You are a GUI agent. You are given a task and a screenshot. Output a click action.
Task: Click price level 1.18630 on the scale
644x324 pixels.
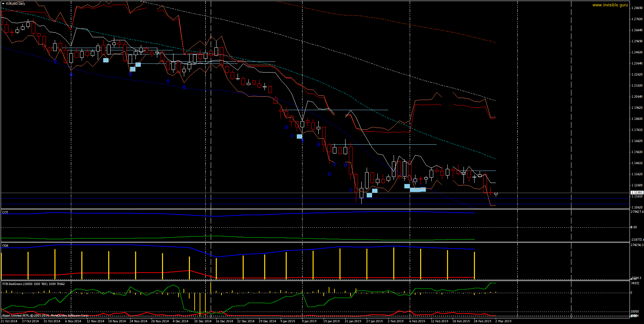click(x=637, y=119)
